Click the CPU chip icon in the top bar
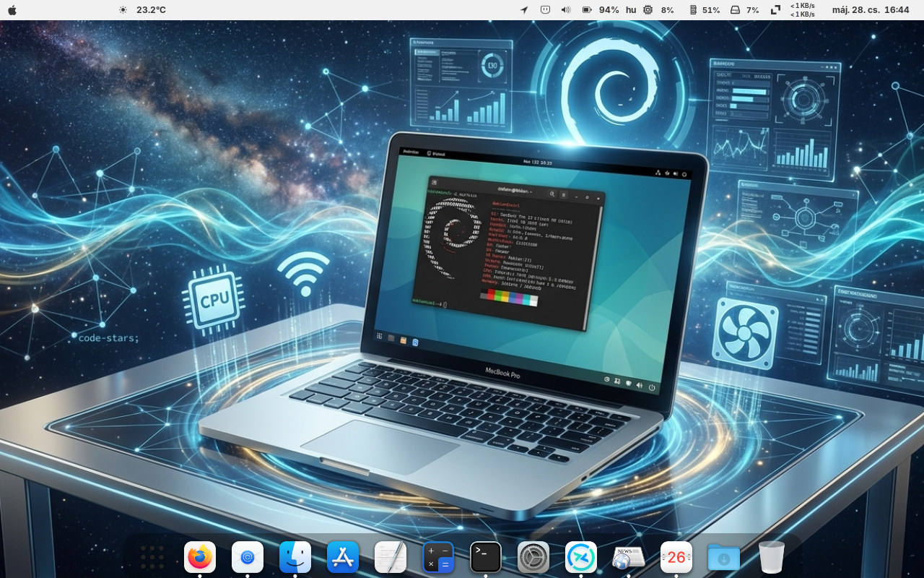The image size is (924, 578). pos(648,10)
